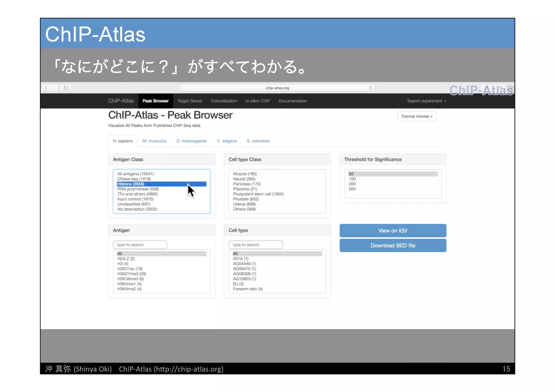Select H3K27ac (19) antigen
The image size is (555, 392).
[162, 269]
